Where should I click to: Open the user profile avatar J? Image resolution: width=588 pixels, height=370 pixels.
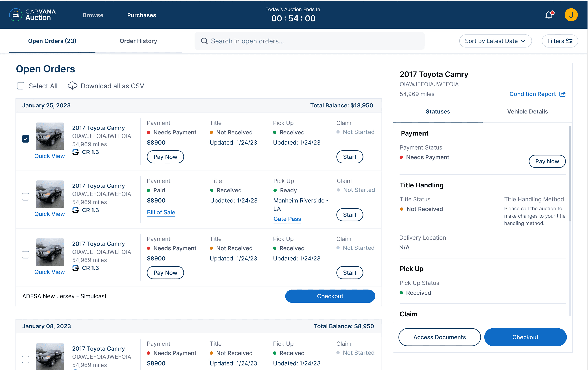[571, 15]
